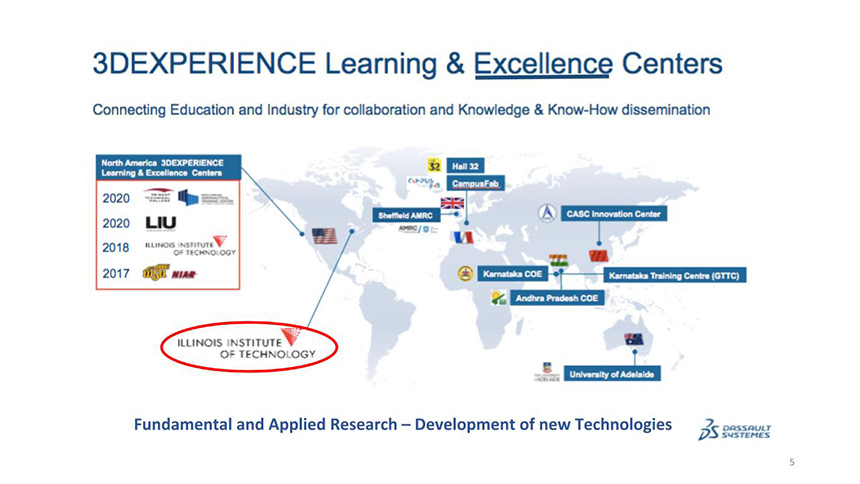Select the Sheffield AMRC label
The width and height of the screenshot is (860, 484).
tap(404, 215)
